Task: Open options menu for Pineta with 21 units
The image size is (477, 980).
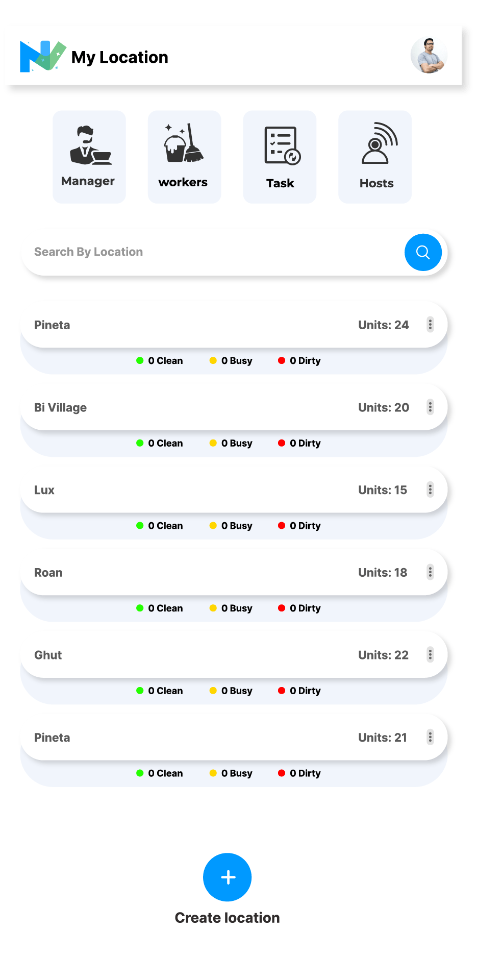Action: point(430,738)
